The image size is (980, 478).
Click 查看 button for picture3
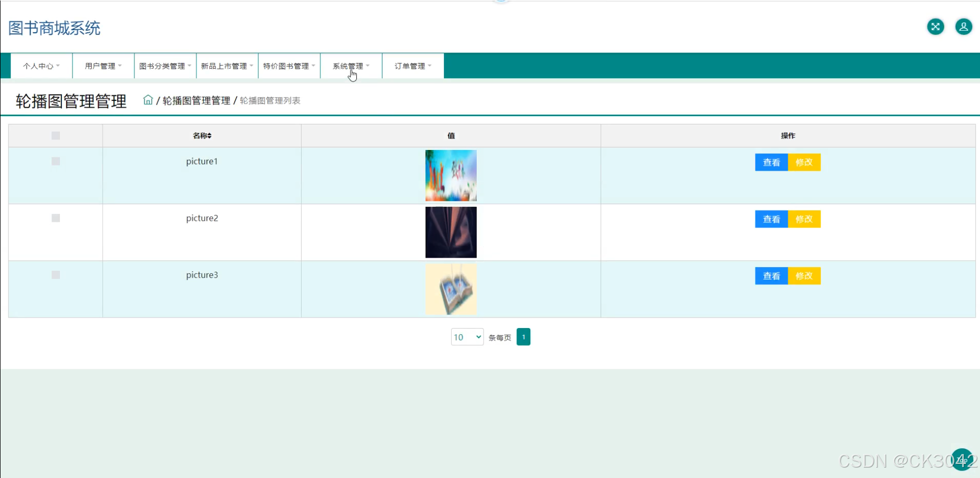coord(772,276)
